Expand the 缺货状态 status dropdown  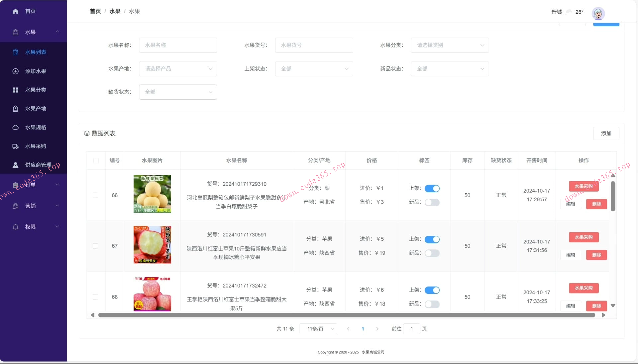pyautogui.click(x=178, y=92)
